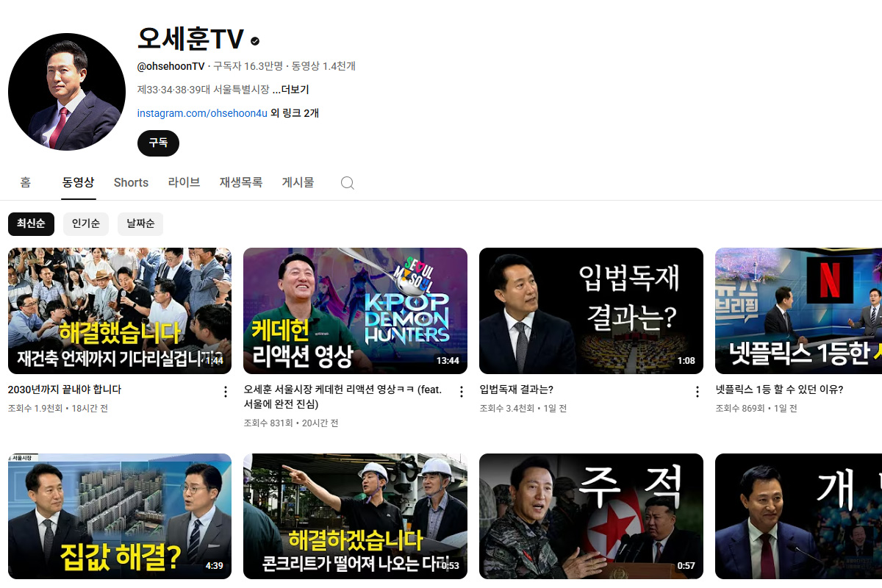
Task: Play the 입법독재 결과는? thumbnail
Action: 592,311
